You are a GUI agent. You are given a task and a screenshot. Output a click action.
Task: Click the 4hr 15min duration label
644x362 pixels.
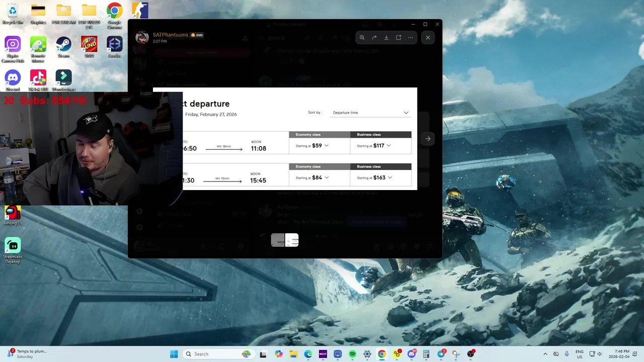tap(222, 178)
